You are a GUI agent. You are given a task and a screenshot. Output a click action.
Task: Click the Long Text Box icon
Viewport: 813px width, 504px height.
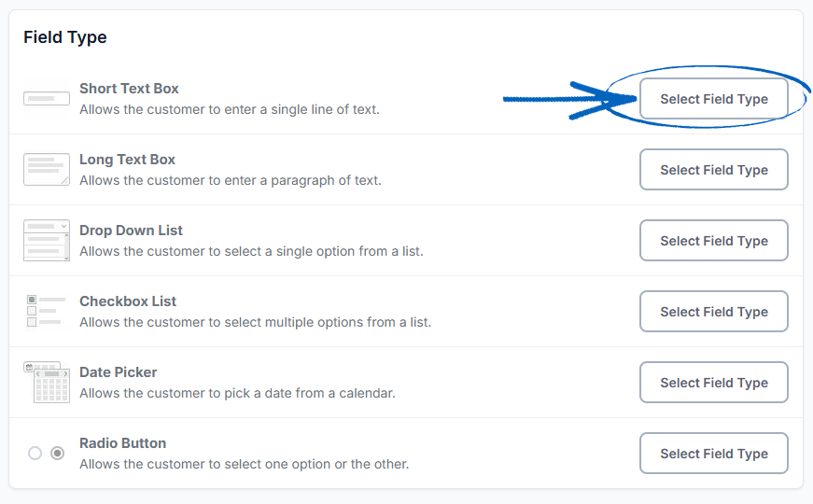47,170
